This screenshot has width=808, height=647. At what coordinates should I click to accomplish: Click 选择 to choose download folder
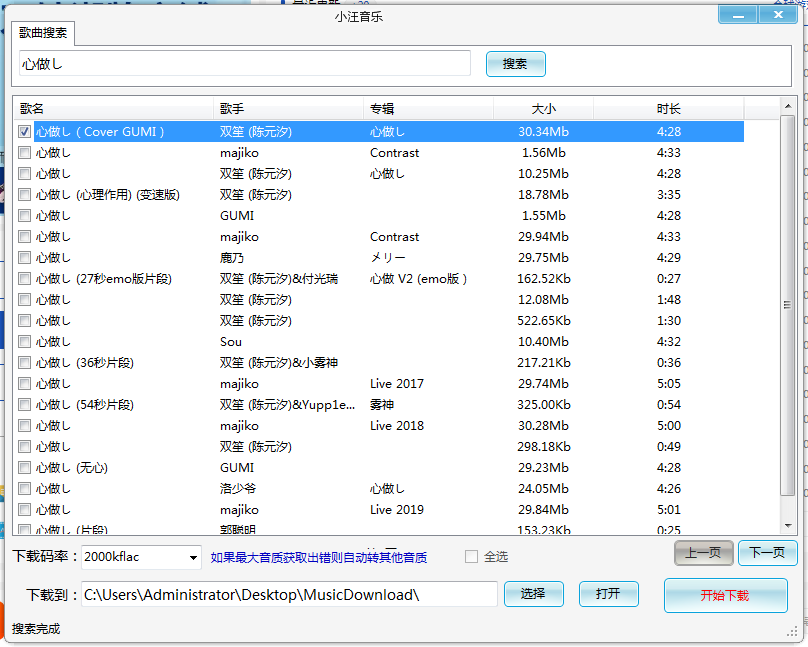pos(533,594)
